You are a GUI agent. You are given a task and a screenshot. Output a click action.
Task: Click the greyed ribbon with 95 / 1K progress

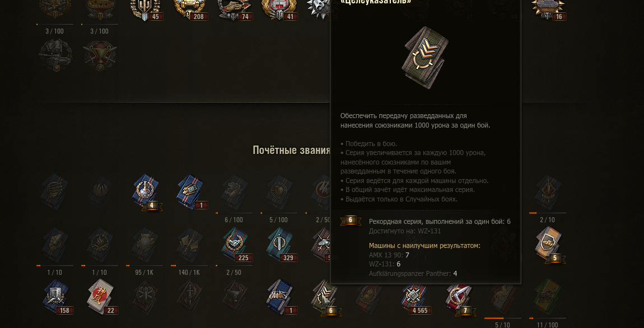[x=145, y=245]
